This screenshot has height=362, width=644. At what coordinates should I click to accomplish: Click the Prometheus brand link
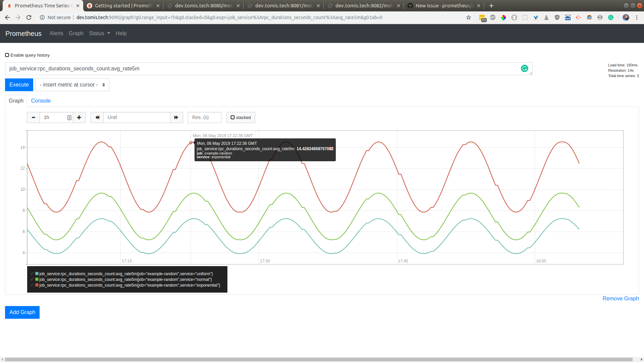[23, 34]
